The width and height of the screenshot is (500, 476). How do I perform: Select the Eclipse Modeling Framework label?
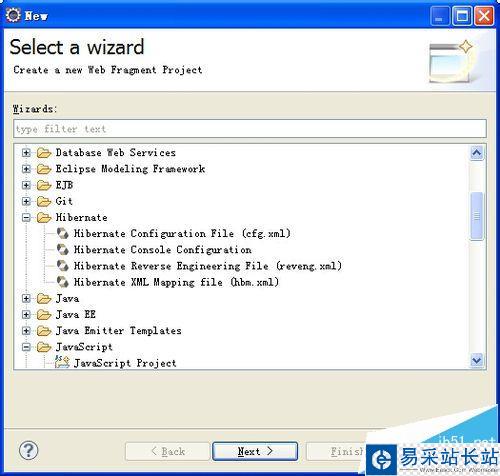tap(130, 169)
